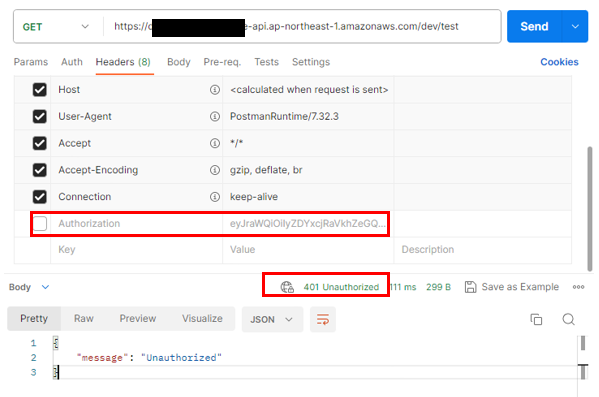Click the headers table vertical scrollbar
This screenshot has height=397, width=599.
point(590,209)
